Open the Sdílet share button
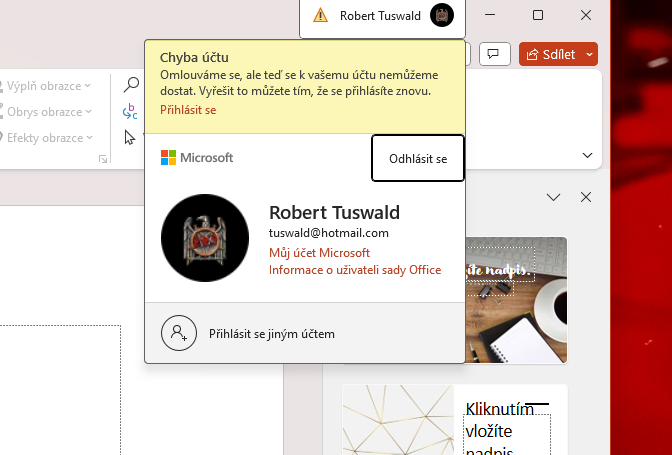This screenshot has width=672, height=455. coord(551,54)
